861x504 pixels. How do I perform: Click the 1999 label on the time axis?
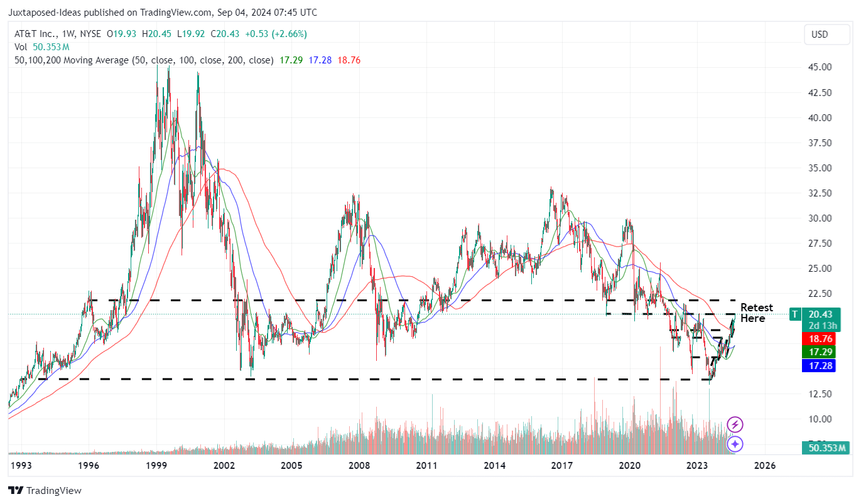156,466
